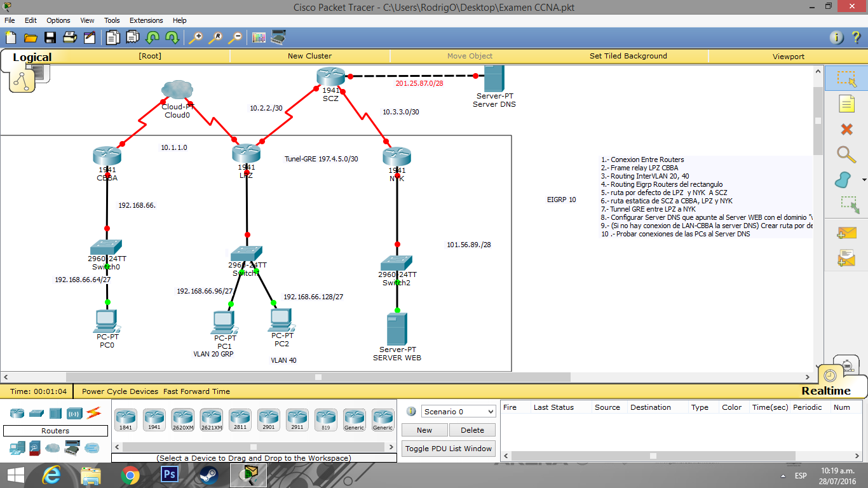This screenshot has height=488, width=868.
Task: Pick the 2811 router model
Action: pyautogui.click(x=240, y=420)
